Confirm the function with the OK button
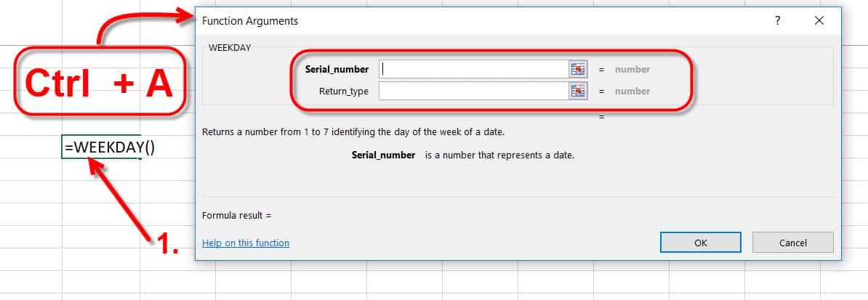This screenshot has height=300, width=868. (700, 243)
